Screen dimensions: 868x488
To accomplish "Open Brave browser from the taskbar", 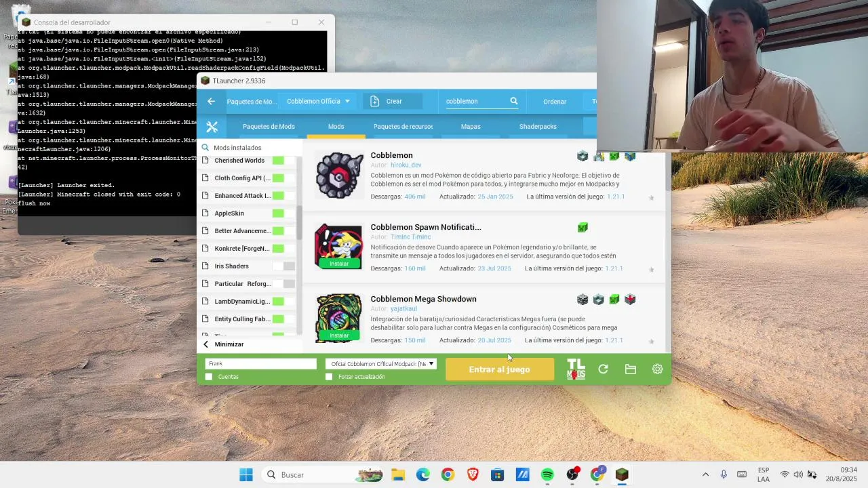I will click(473, 475).
